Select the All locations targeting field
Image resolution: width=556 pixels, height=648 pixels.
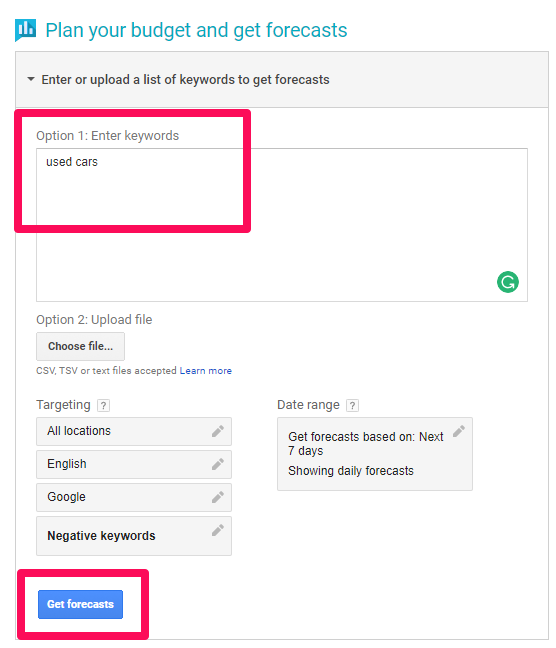tap(134, 431)
